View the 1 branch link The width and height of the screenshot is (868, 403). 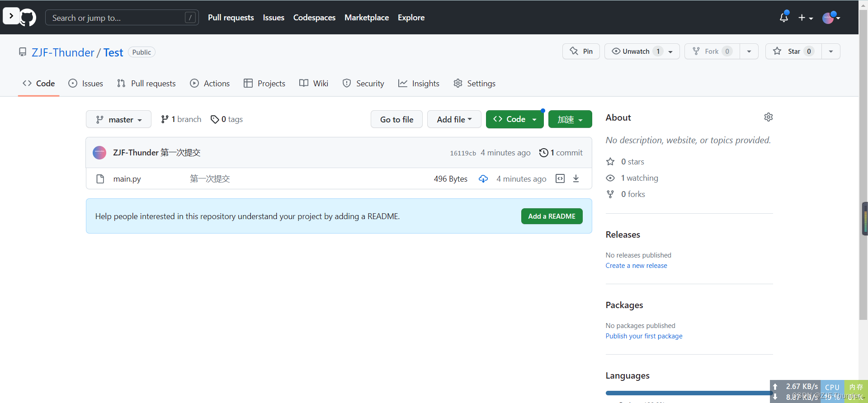point(181,119)
